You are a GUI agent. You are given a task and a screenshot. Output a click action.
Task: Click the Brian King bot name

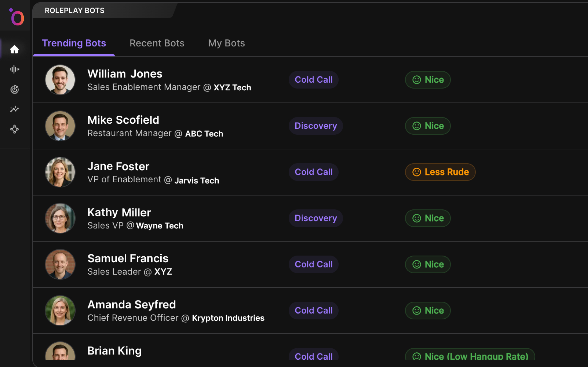click(x=114, y=350)
